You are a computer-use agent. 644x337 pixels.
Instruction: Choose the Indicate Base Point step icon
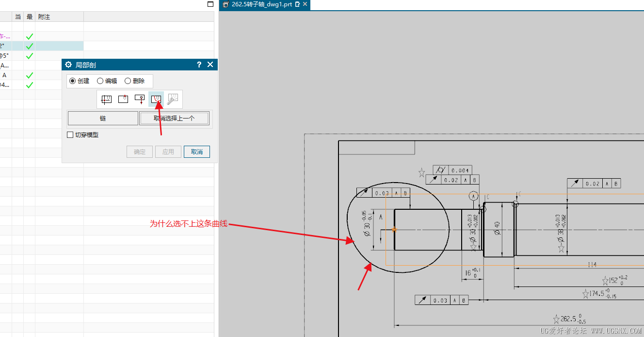[123, 99]
